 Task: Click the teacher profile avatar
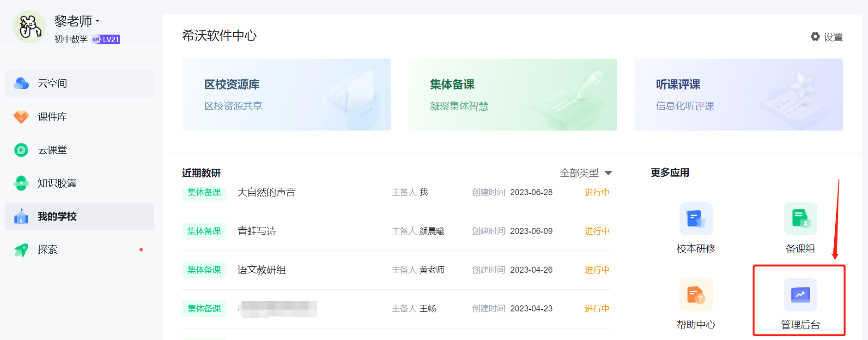[x=30, y=27]
